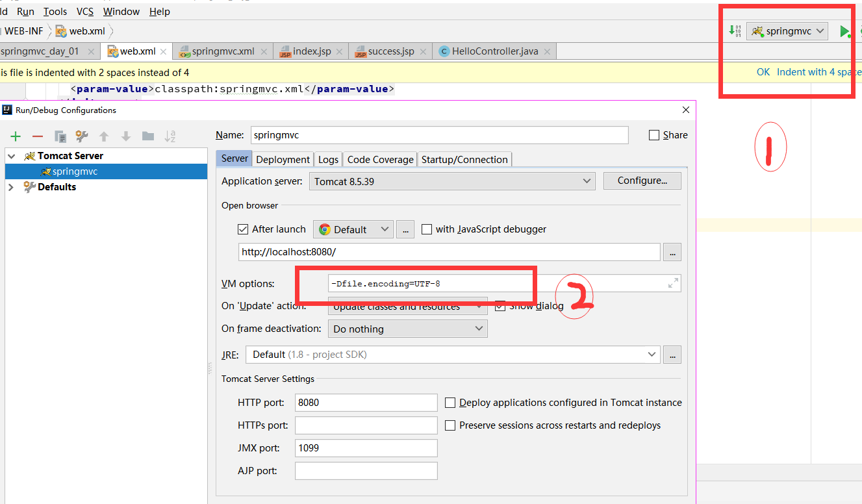Open the Help menu

coord(160,11)
